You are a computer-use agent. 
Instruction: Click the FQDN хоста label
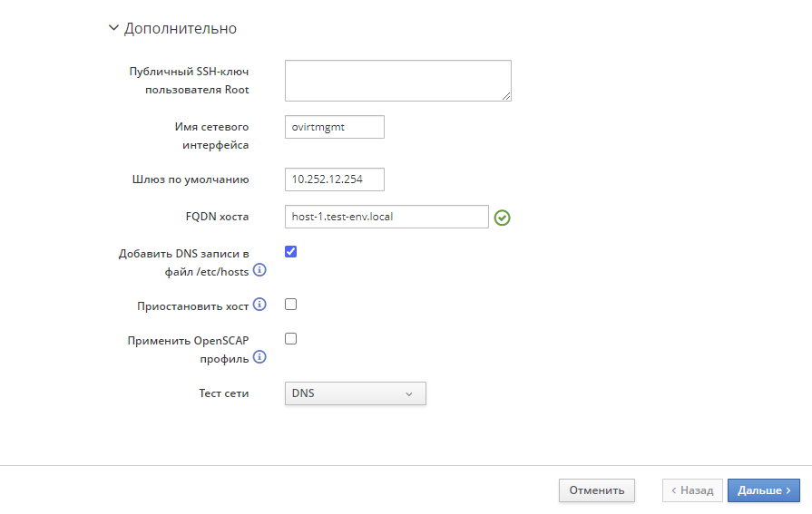click(217, 217)
